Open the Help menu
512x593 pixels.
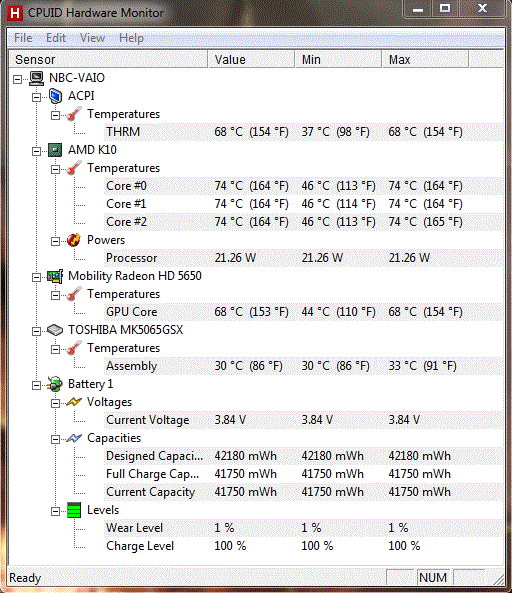pos(131,38)
